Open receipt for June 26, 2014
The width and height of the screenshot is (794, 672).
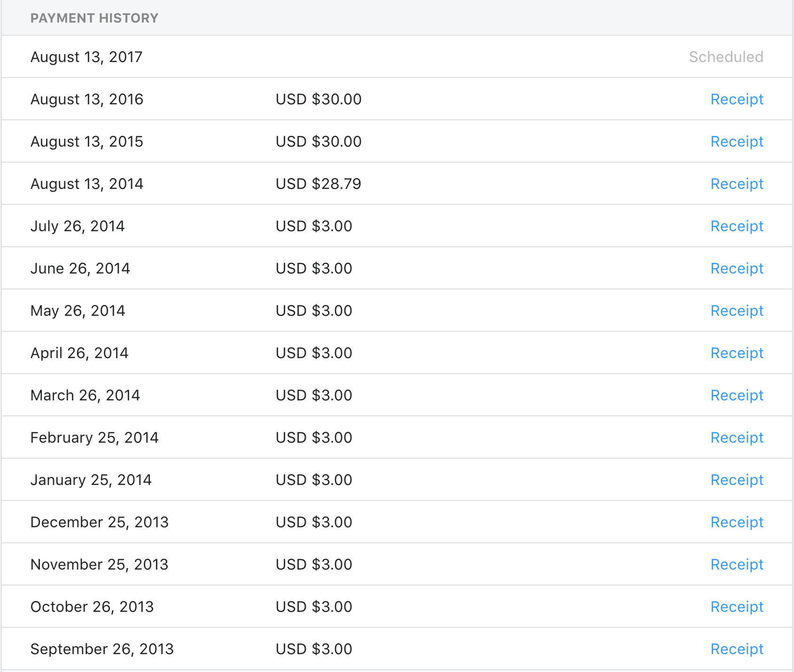point(737,268)
